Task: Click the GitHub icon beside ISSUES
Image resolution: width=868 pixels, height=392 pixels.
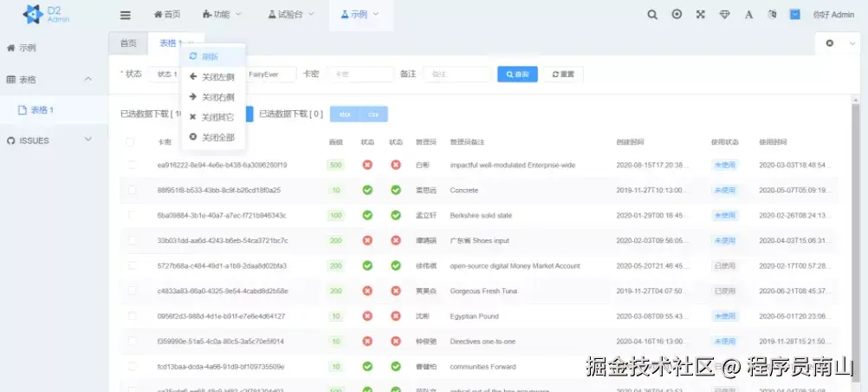Action: (x=10, y=140)
